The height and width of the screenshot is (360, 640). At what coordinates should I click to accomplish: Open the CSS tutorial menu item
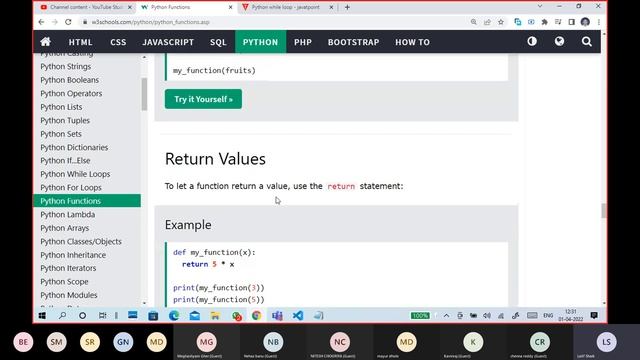[118, 42]
